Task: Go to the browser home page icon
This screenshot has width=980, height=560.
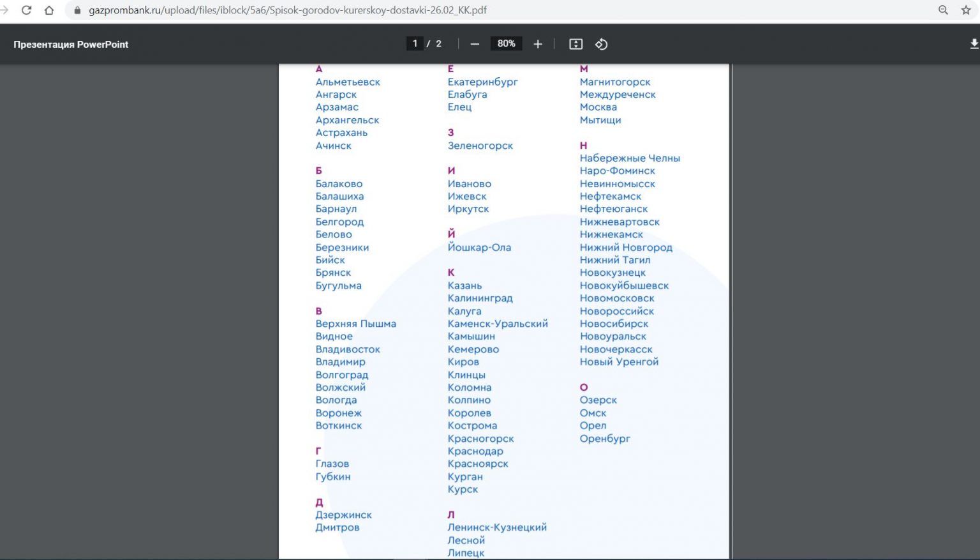Action: point(49,10)
